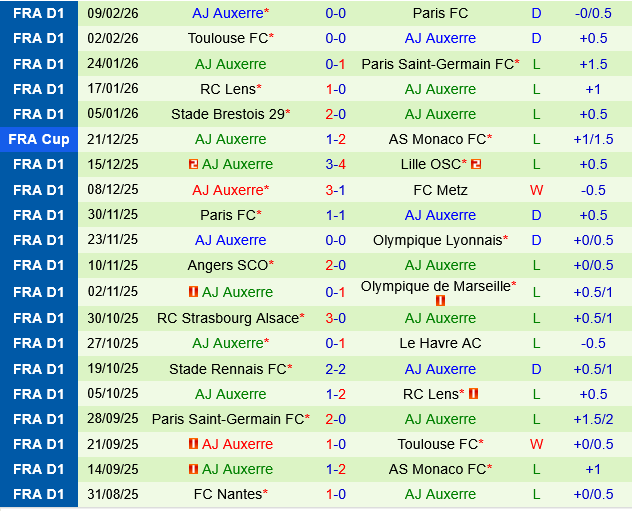Click the card icon below Olympique de Marseille
The image size is (632, 511).
tap(441, 300)
